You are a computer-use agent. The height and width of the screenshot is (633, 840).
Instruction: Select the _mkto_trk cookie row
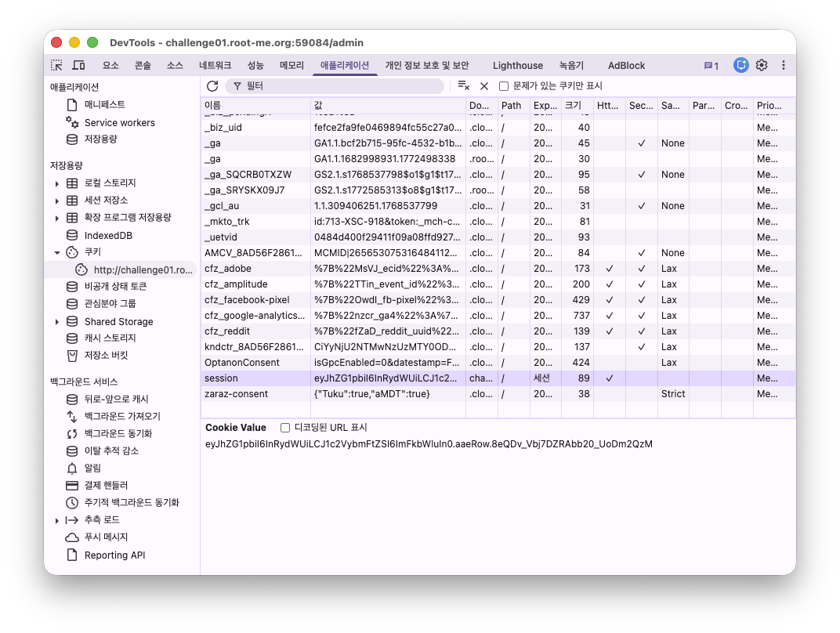(498, 221)
